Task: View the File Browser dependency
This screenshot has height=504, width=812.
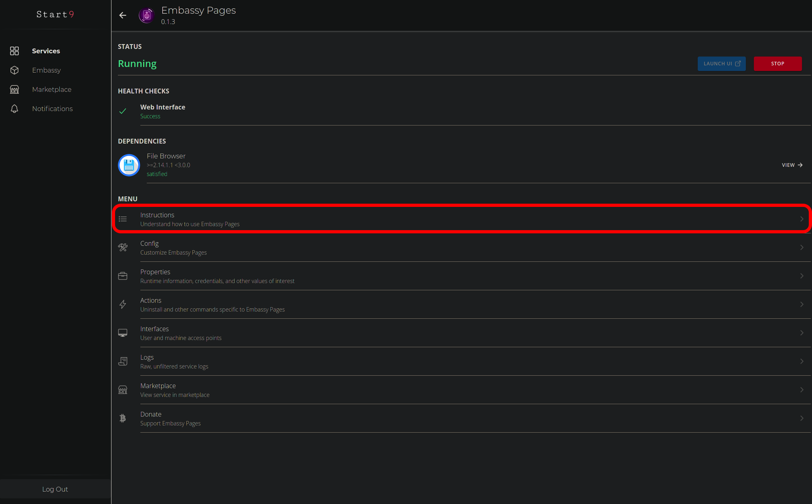Action: [x=792, y=165]
